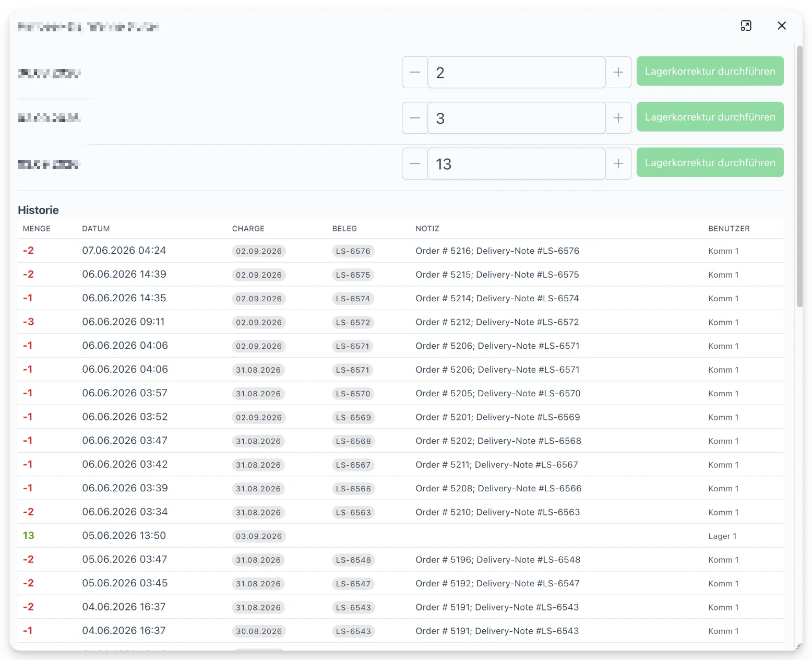Increase quantity in row showing 2
812x660 pixels.
click(x=618, y=72)
